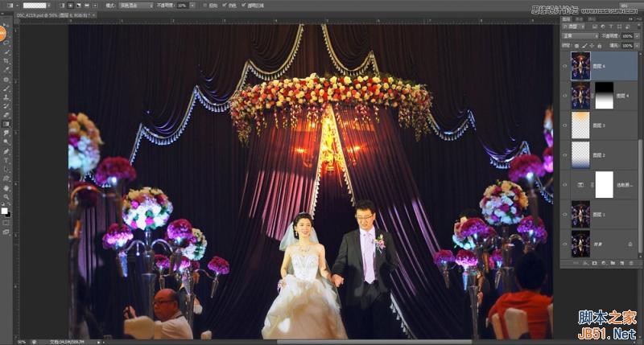
Task: Hide the 图层 6 layer
Action: [565, 66]
